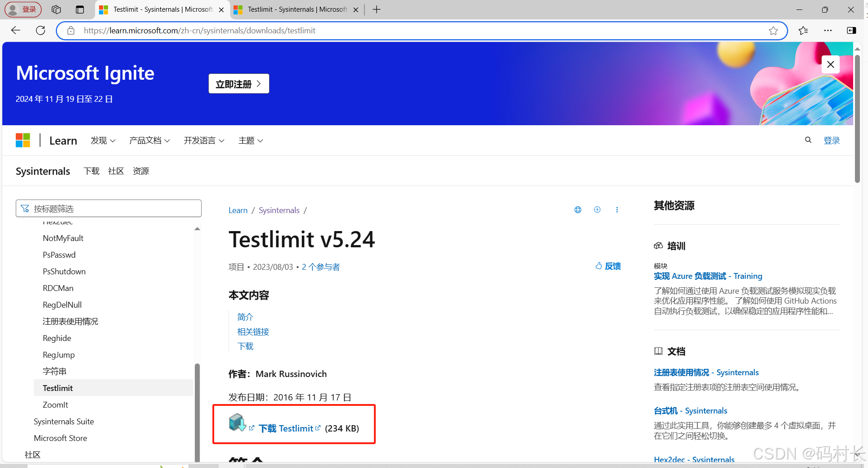Open the Sysinternals section title
868x468 pixels.
click(x=43, y=171)
